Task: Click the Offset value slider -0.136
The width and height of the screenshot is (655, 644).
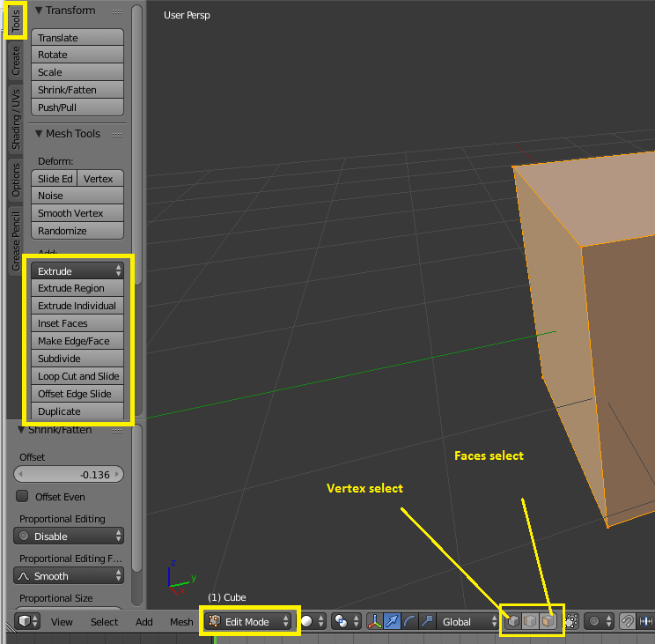Action: pyautogui.click(x=69, y=474)
